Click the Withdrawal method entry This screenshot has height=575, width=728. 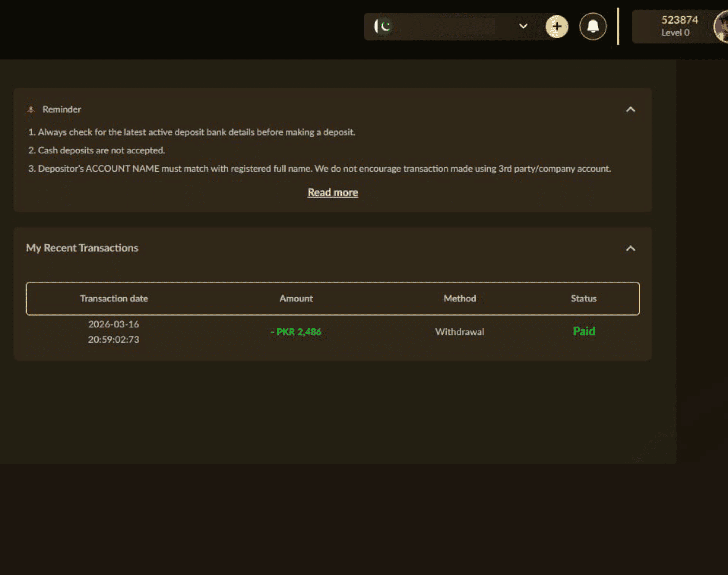459,331
